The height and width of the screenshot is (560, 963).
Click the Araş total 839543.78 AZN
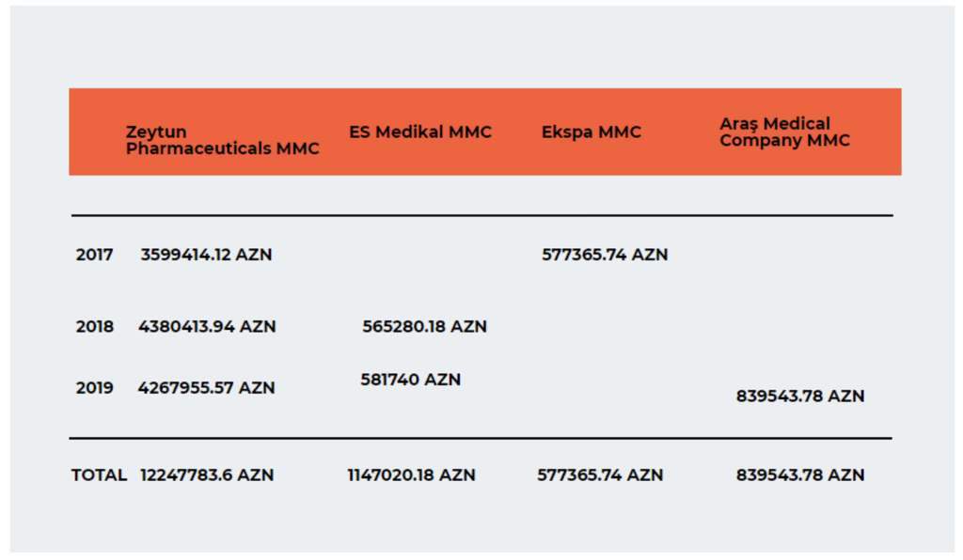point(800,474)
